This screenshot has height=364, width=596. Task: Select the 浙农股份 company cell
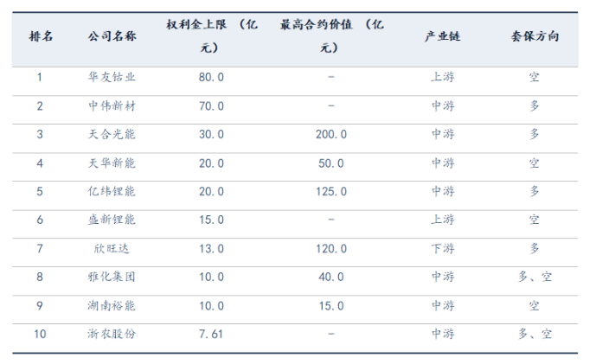pos(112,334)
